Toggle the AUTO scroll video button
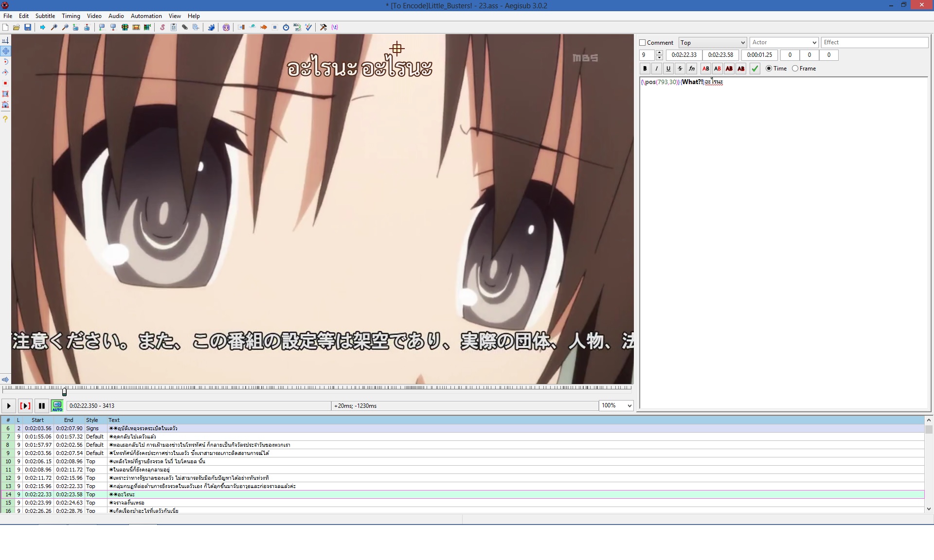Screen dimensions: 934x560 [x=57, y=405]
